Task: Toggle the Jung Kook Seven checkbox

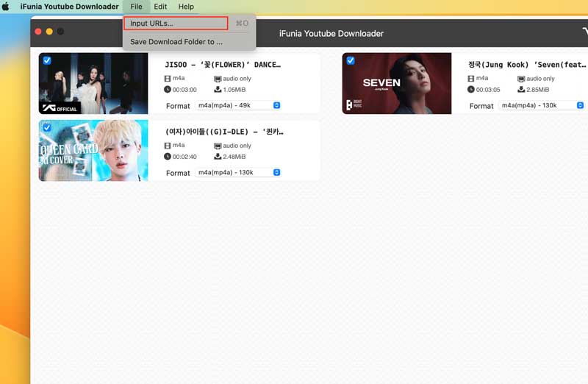Action: click(x=351, y=60)
